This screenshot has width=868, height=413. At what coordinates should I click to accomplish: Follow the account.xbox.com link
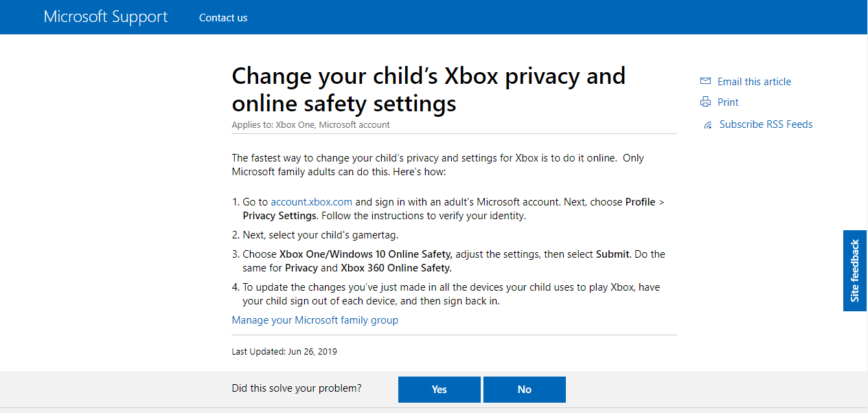311,202
